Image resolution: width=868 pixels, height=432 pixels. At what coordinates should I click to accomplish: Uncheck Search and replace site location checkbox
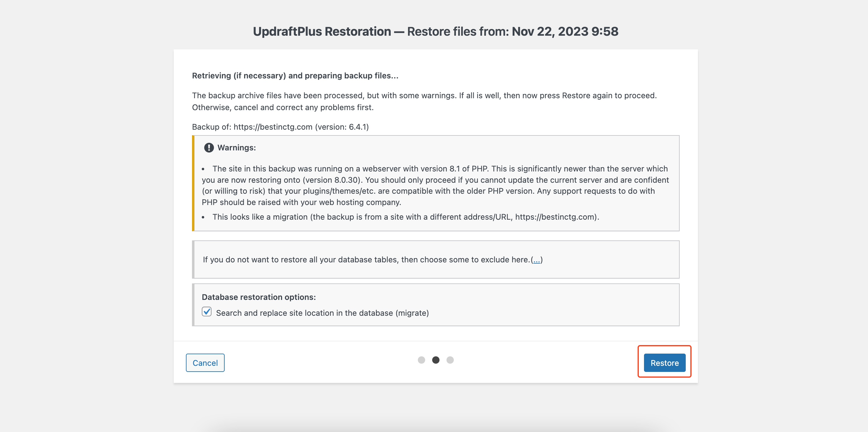(207, 311)
